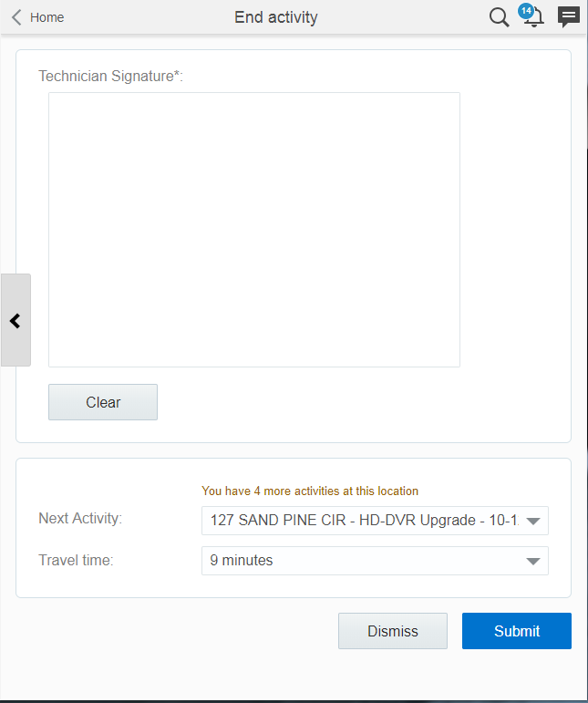Expand the left side panel chevron

point(15,320)
